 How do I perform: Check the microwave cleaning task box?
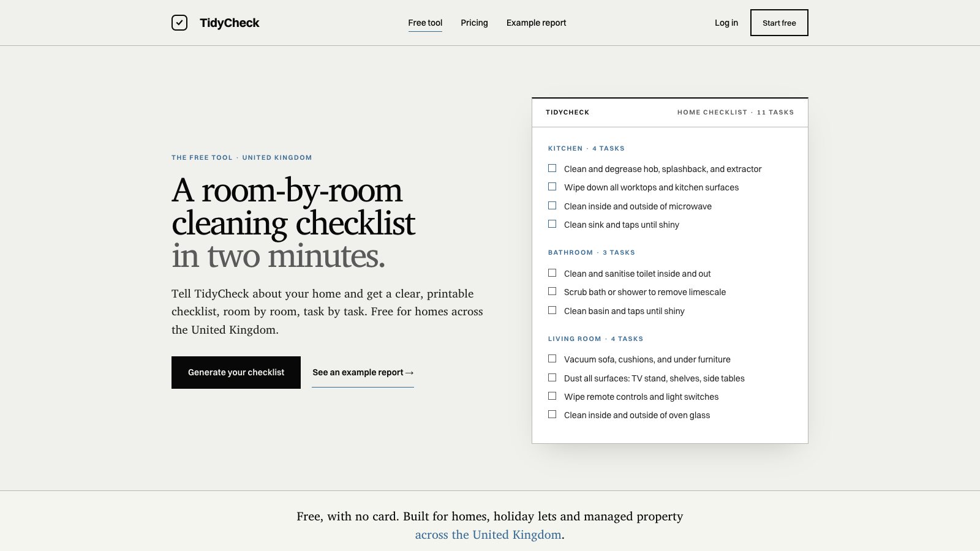pos(552,206)
